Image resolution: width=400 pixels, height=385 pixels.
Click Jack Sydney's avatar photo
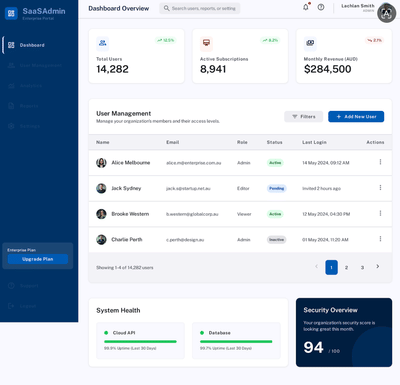click(101, 188)
